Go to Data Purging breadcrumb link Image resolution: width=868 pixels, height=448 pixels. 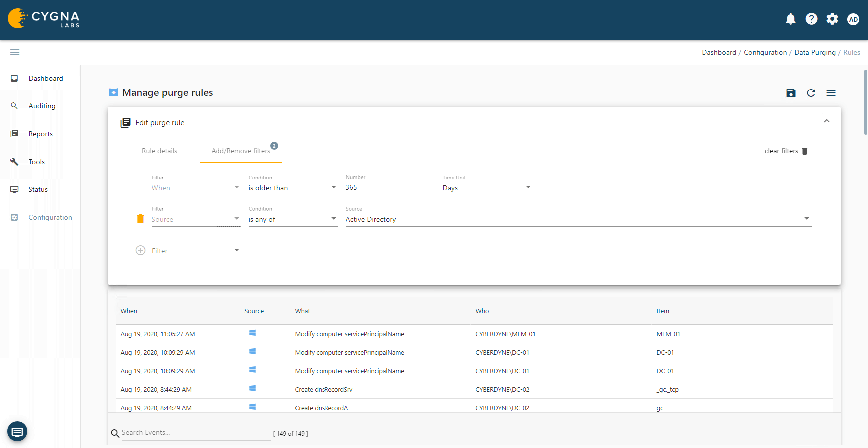pyautogui.click(x=815, y=52)
